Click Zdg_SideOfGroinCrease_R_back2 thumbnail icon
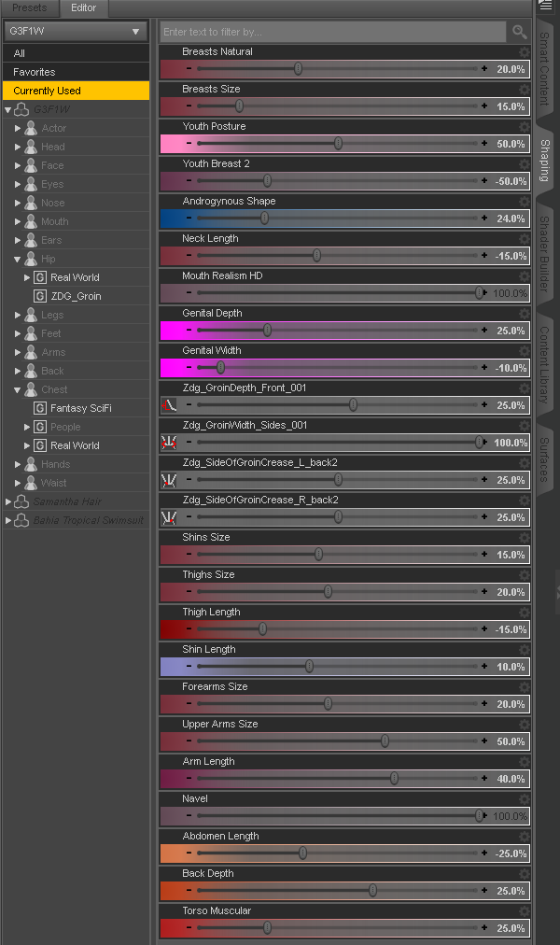560x945 pixels. [x=169, y=517]
